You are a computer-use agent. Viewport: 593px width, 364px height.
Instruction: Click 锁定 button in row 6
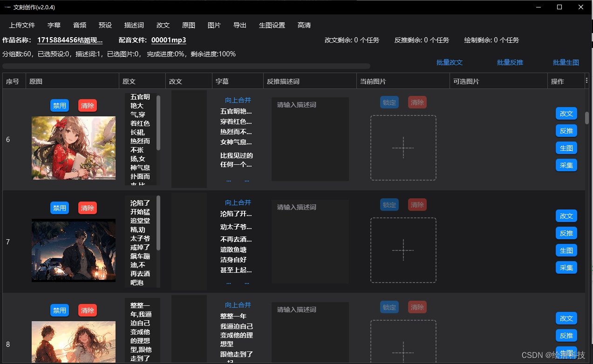pos(389,102)
